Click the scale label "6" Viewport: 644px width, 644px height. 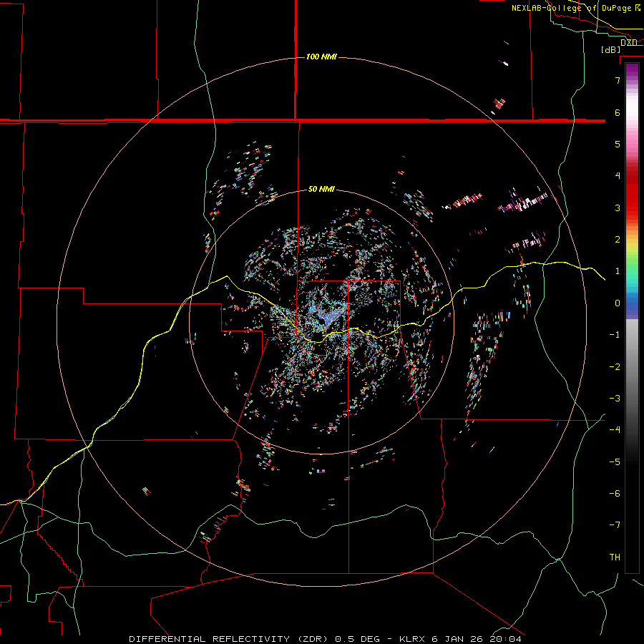click(618, 112)
